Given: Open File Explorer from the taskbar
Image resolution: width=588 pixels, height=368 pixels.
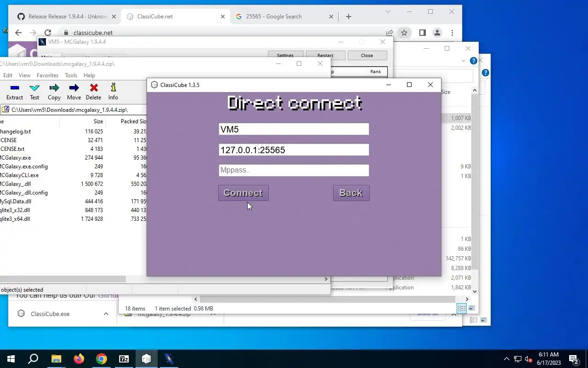Looking at the screenshot, I should point(56,359).
